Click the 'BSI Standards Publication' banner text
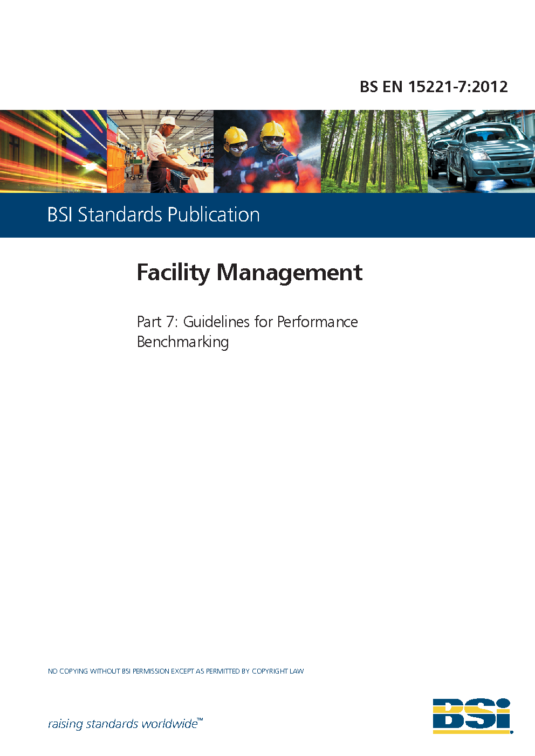 (x=154, y=215)
